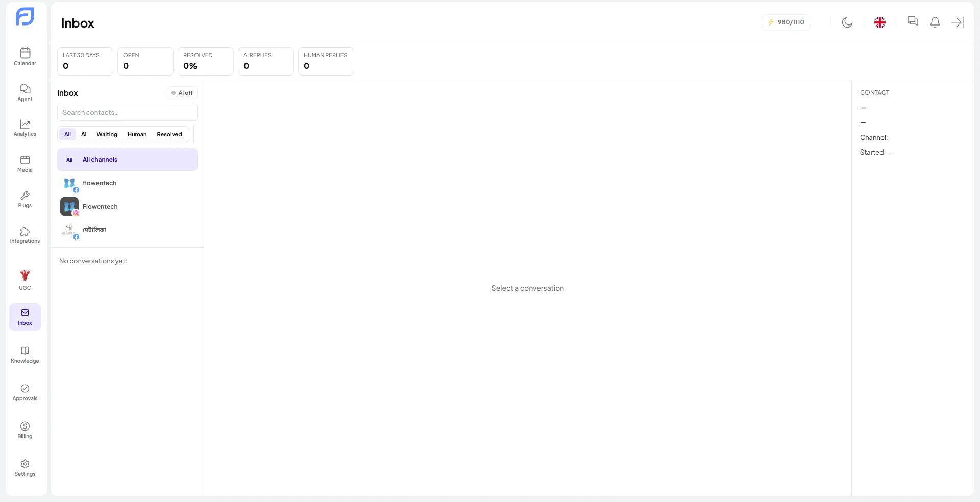The width and height of the screenshot is (980, 502).
Task: Select the flowentech Facebook channel
Action: [127, 183]
